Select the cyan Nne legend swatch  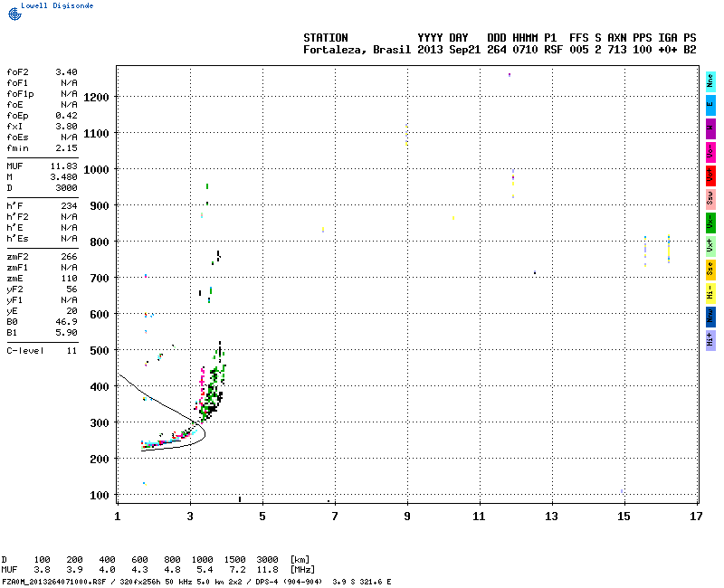[710, 81]
